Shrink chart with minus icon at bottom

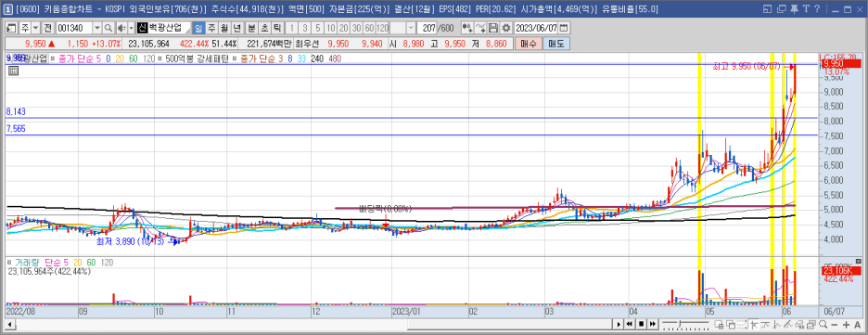pyautogui.click(x=836, y=324)
